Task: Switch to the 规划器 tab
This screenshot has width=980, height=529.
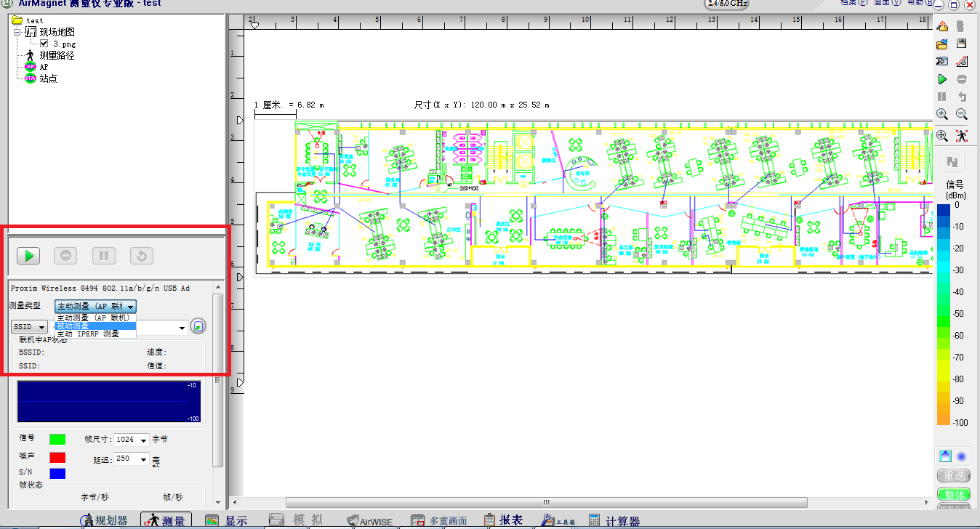Action: coord(104,520)
